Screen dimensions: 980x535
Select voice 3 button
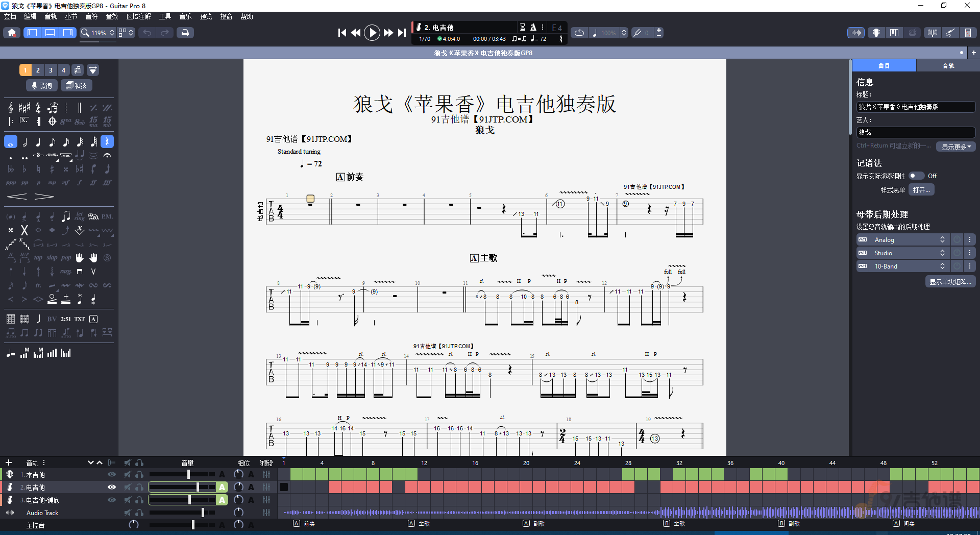51,70
